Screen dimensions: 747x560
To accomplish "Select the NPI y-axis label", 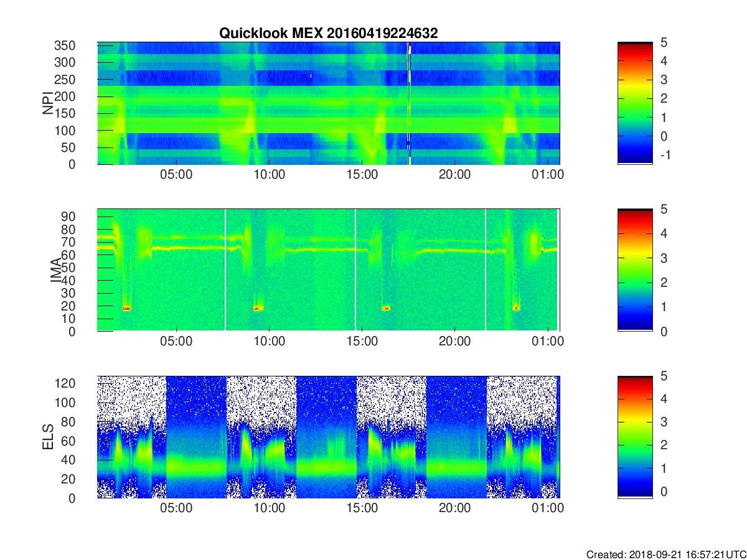I will [48, 103].
